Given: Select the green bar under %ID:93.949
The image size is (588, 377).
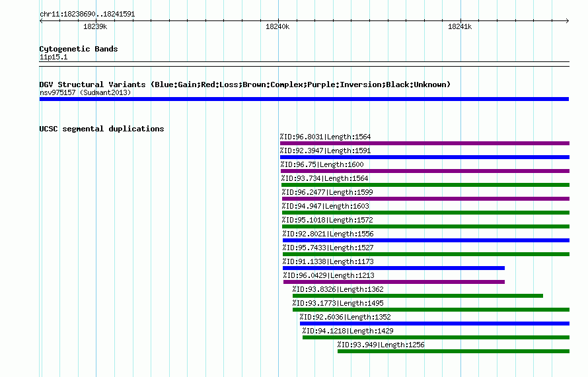Looking at the screenshot, I should [453, 351].
